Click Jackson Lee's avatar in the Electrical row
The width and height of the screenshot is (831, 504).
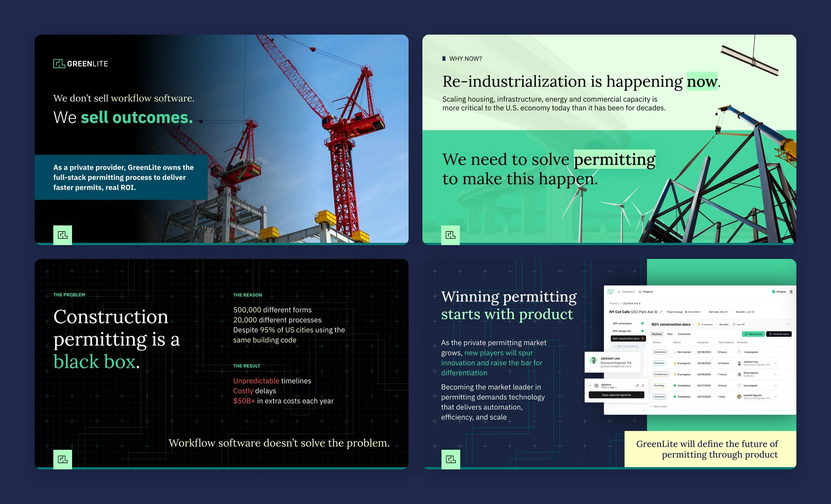tap(739, 363)
